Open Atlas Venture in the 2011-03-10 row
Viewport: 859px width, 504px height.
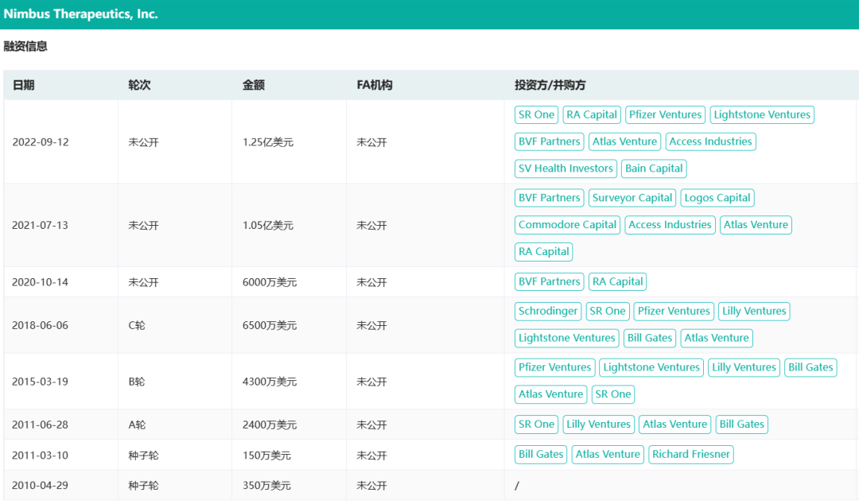[608, 455]
